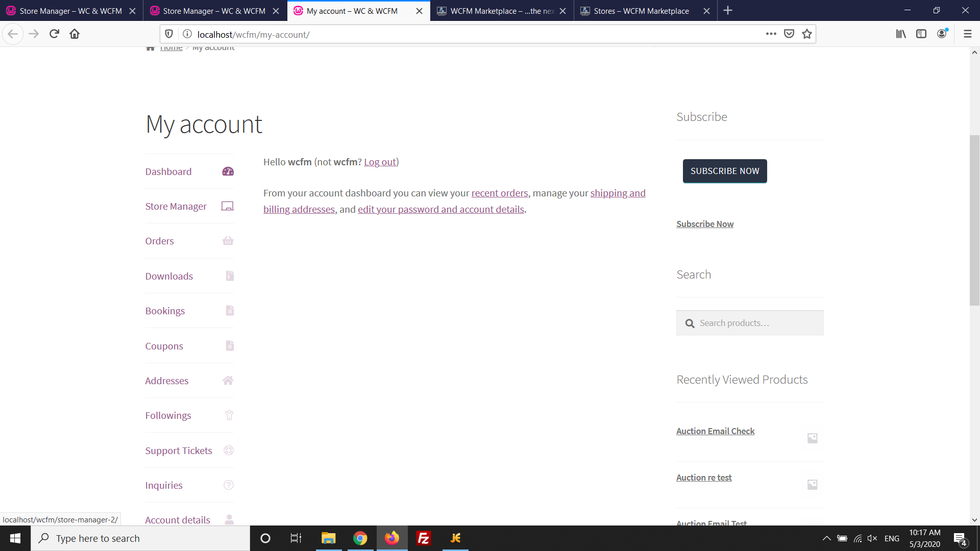Click the Inquiries question mark icon

pyautogui.click(x=229, y=485)
